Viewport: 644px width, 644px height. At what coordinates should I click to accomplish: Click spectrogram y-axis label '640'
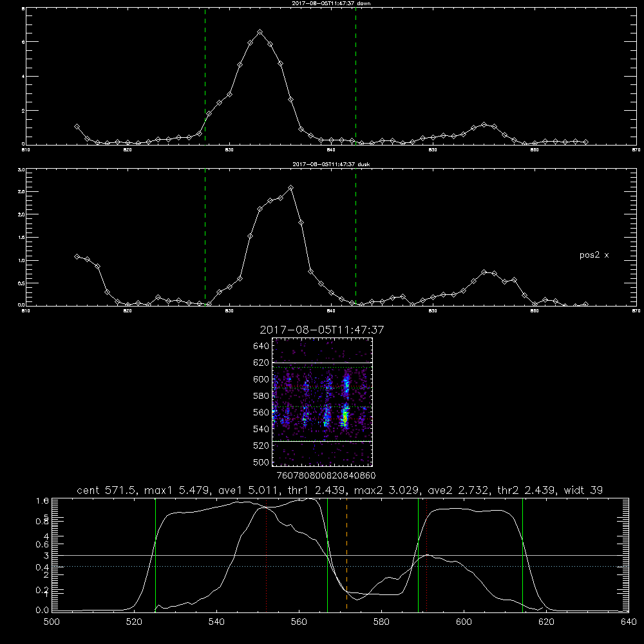coord(261,346)
